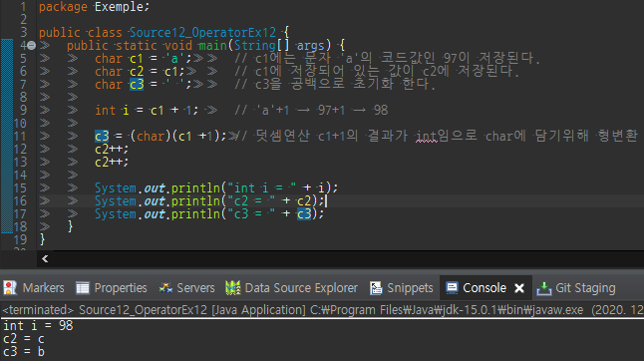The image size is (644, 361).
Task: Click the Data Source Explorer icon
Action: (x=233, y=288)
